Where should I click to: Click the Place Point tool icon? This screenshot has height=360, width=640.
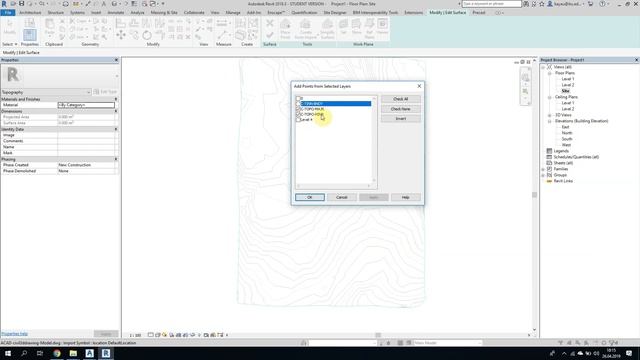click(285, 29)
